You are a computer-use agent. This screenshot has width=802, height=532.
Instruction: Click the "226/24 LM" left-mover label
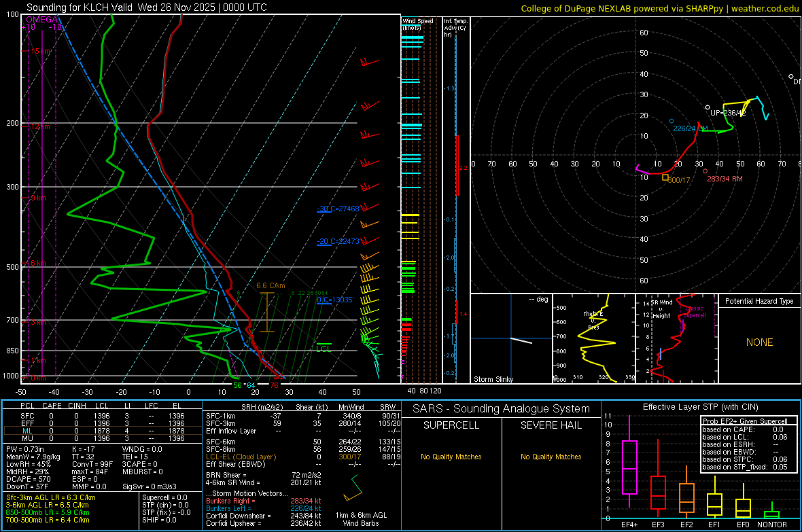[691, 128]
